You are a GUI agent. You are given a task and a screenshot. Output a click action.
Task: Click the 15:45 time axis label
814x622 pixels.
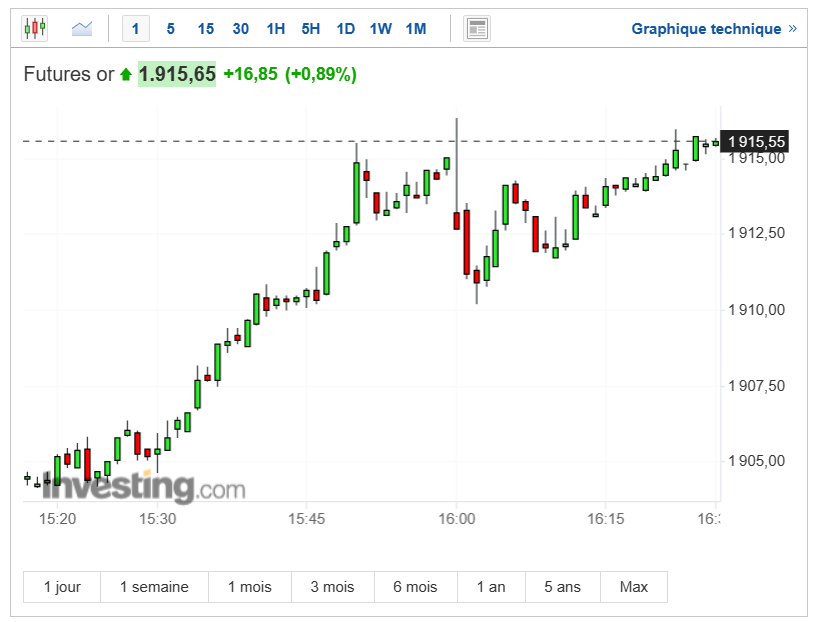(x=306, y=519)
